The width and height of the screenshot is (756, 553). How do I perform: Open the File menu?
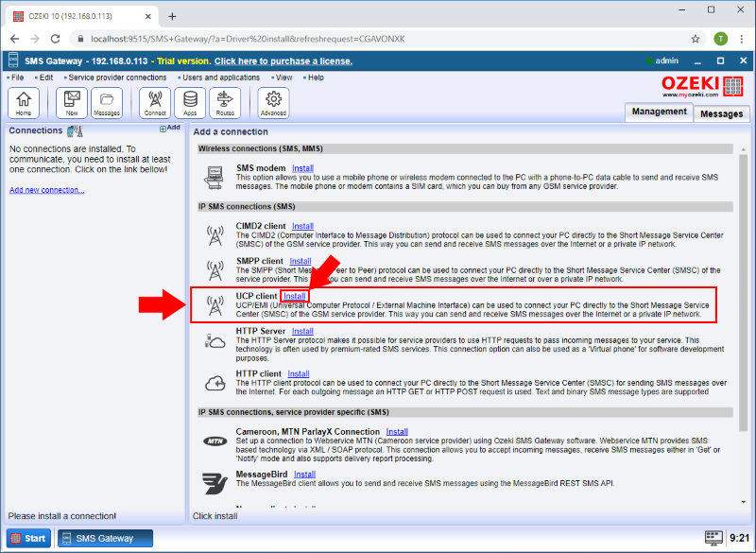click(x=15, y=78)
